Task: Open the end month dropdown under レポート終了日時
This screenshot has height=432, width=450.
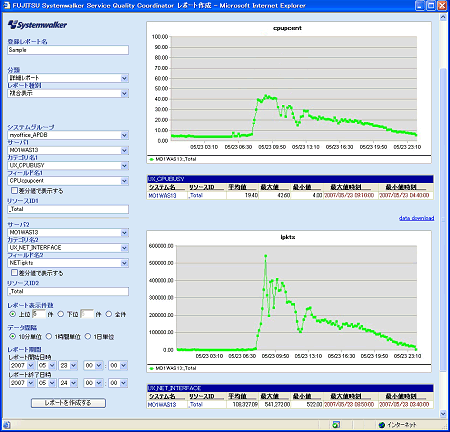Action: tap(46, 383)
